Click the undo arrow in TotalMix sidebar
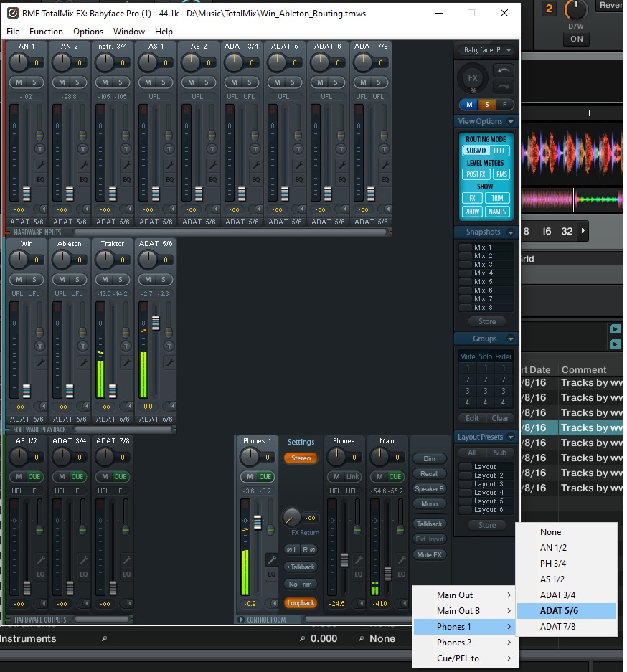 pos(504,71)
